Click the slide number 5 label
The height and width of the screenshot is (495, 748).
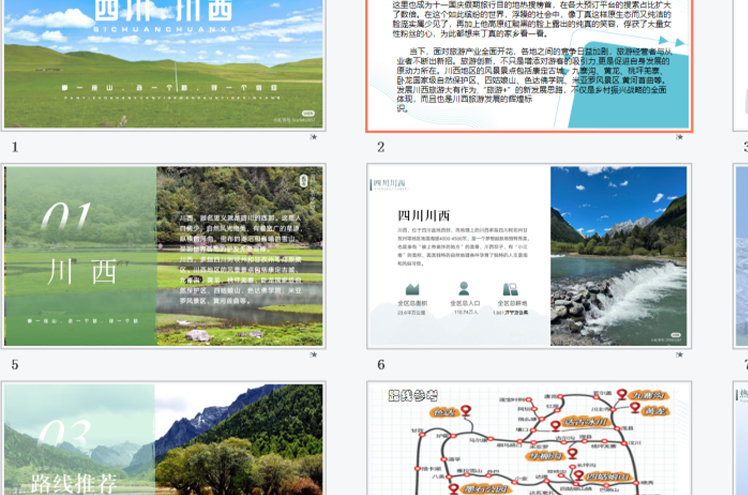coord(15,365)
